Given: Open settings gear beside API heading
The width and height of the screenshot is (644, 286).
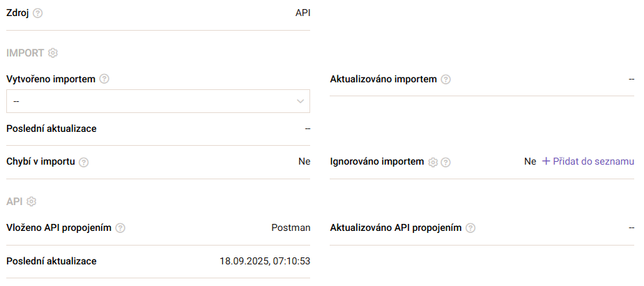Looking at the screenshot, I should [31, 202].
